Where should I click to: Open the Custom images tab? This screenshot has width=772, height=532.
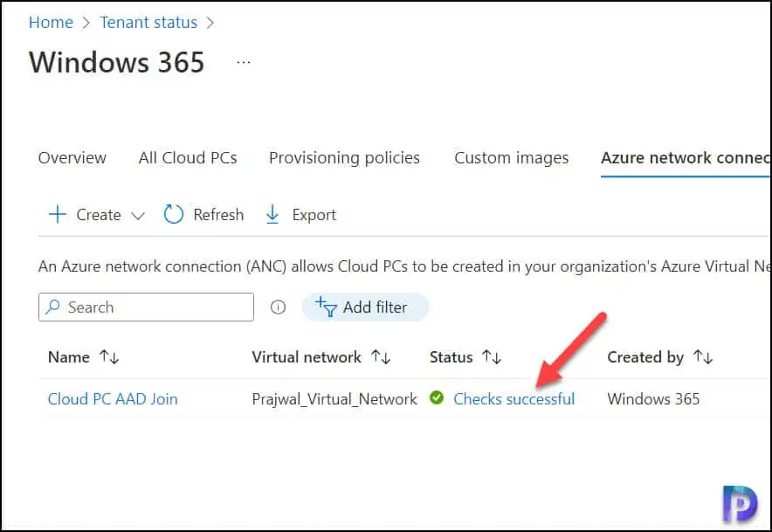[511, 157]
